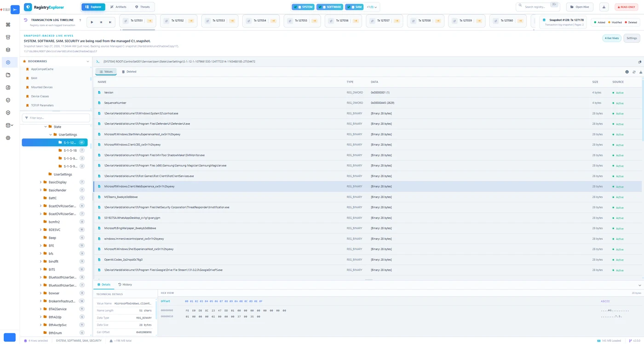644x344 pixels.
Task: Click the blue button at sidebar bottom
Action: [x=10, y=337]
